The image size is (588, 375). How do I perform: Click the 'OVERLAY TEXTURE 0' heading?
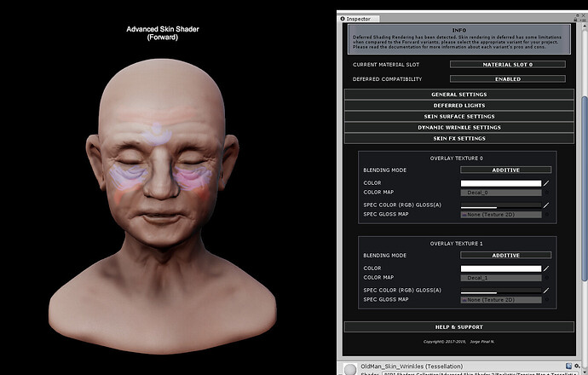click(457, 159)
